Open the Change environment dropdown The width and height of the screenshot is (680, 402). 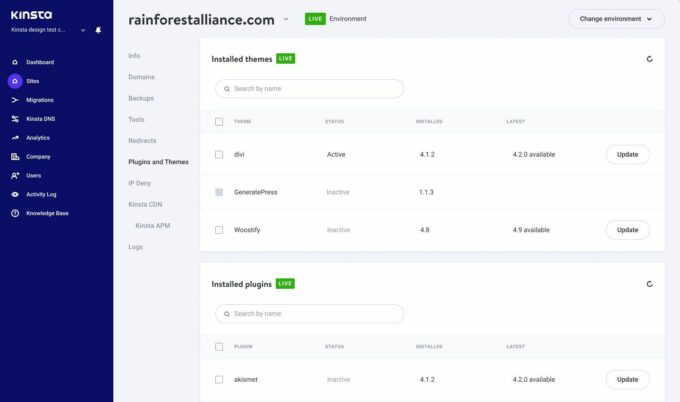[616, 19]
